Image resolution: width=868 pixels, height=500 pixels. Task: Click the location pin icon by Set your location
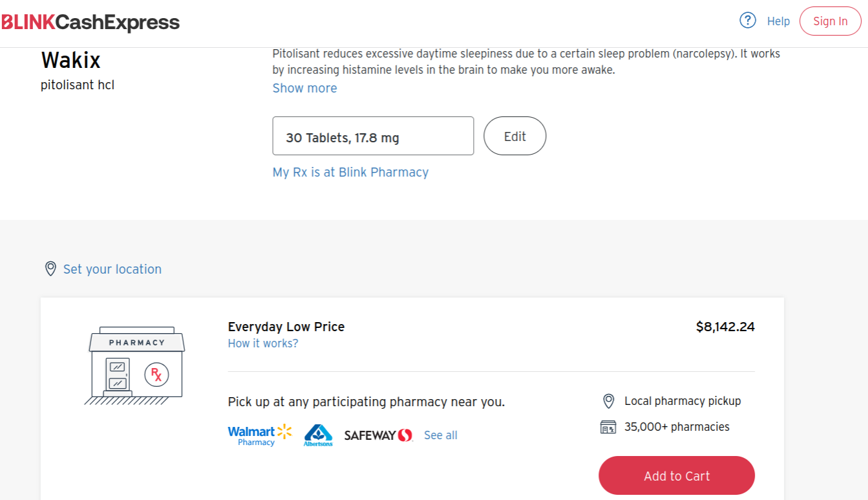pos(50,269)
